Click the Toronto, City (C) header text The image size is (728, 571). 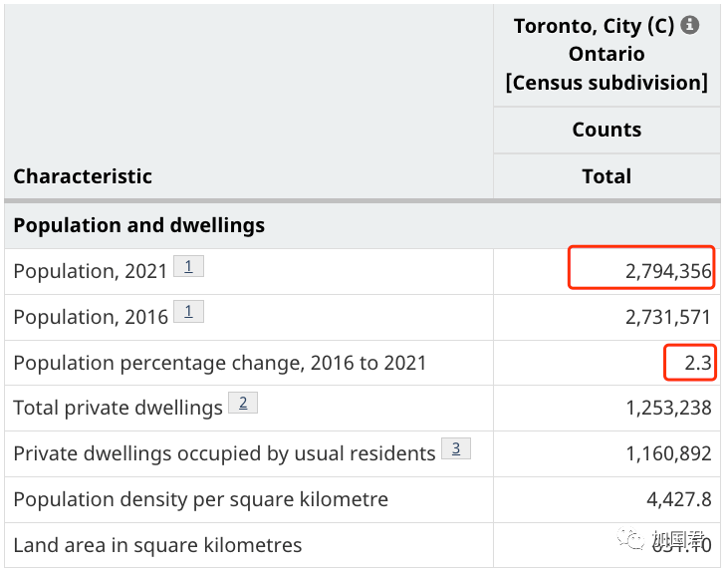594,26
